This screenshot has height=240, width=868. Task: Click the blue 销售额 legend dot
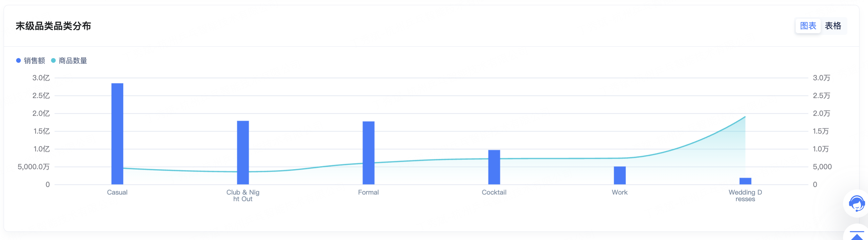coord(18,61)
